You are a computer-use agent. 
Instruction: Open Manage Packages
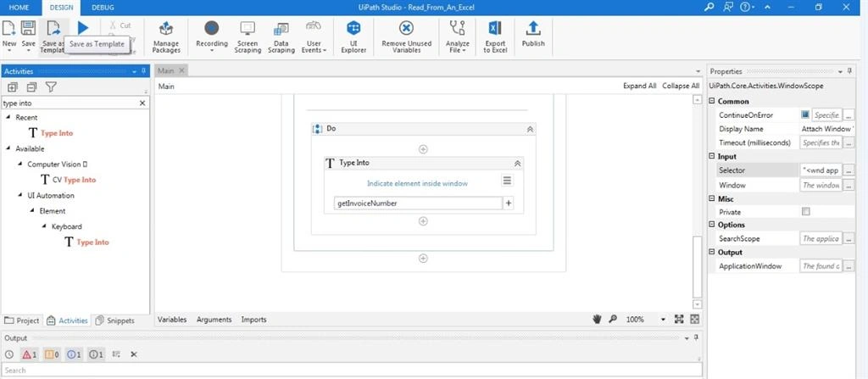[166, 36]
